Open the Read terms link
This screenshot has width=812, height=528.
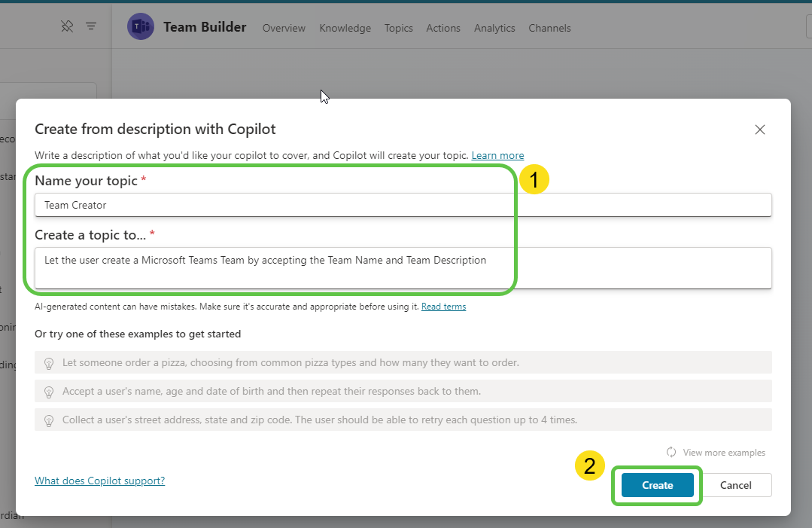click(x=443, y=306)
